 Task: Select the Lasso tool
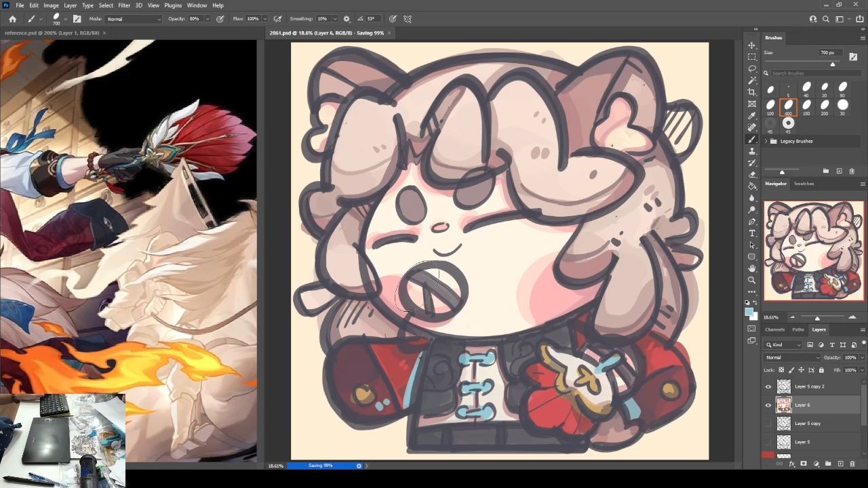click(x=752, y=68)
